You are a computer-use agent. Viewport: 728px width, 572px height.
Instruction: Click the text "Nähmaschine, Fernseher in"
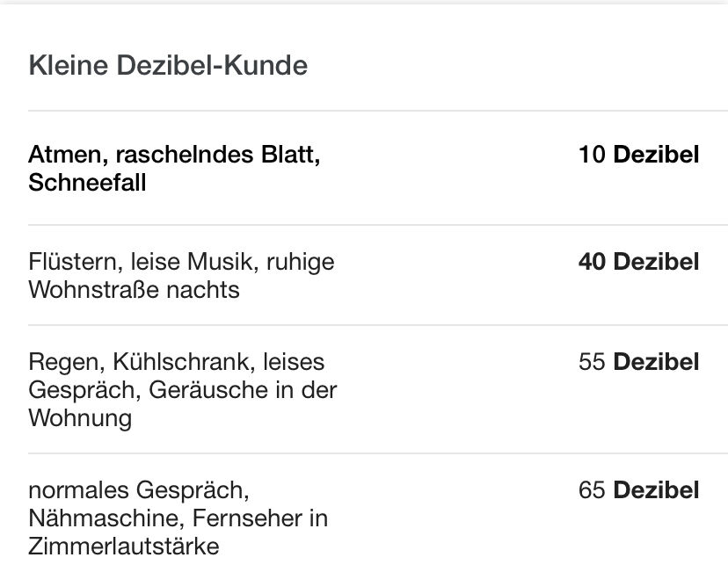click(178, 518)
